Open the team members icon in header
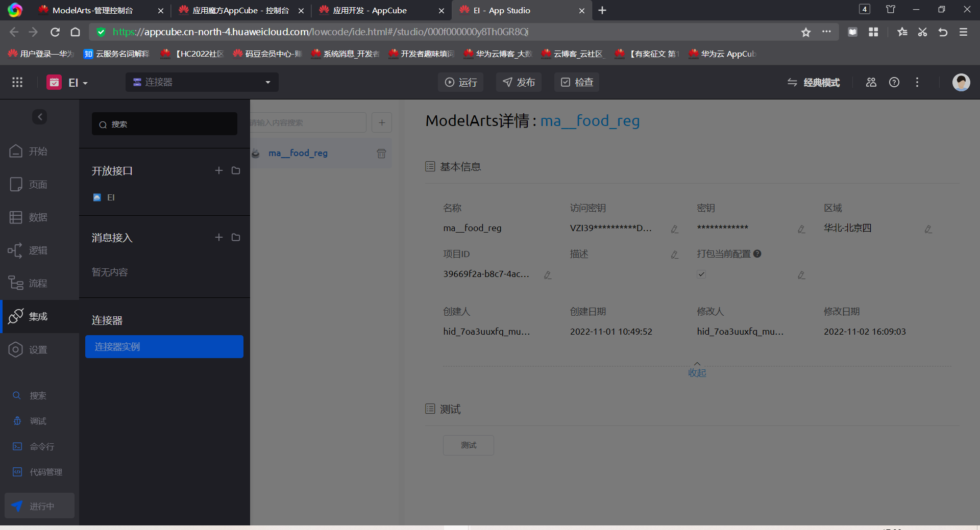The width and height of the screenshot is (980, 530). click(871, 82)
